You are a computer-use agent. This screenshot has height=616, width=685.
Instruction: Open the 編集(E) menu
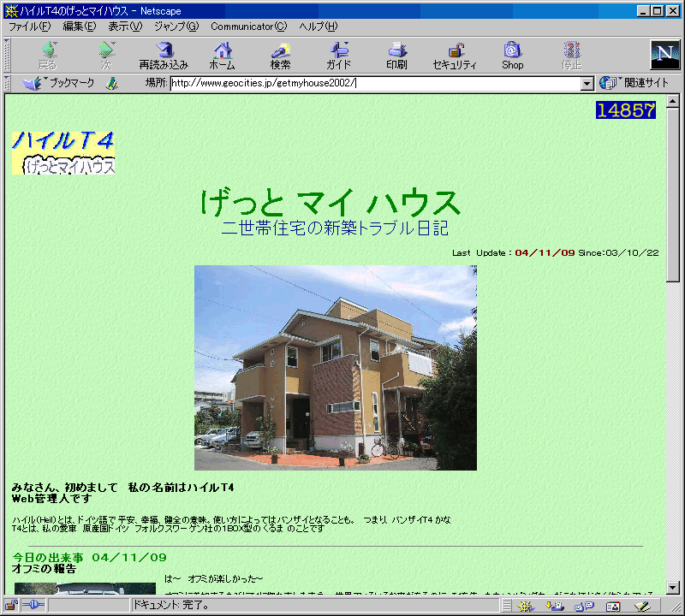pyautogui.click(x=79, y=27)
